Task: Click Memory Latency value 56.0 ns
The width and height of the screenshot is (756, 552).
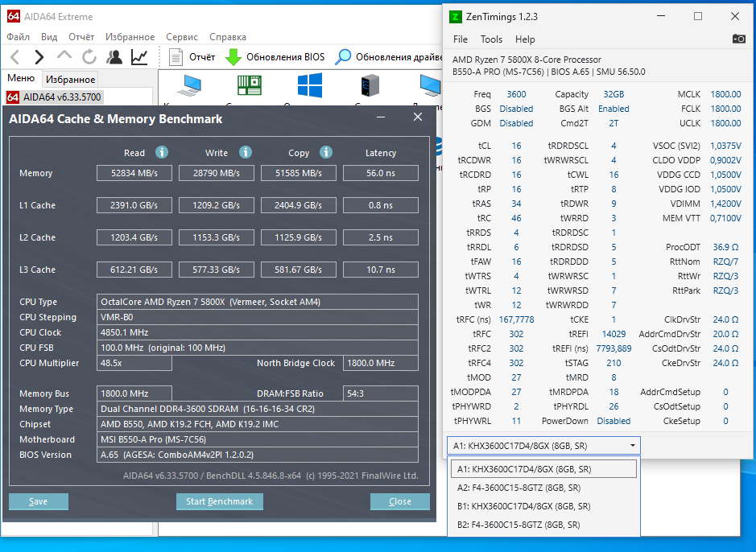Action: coord(381,173)
